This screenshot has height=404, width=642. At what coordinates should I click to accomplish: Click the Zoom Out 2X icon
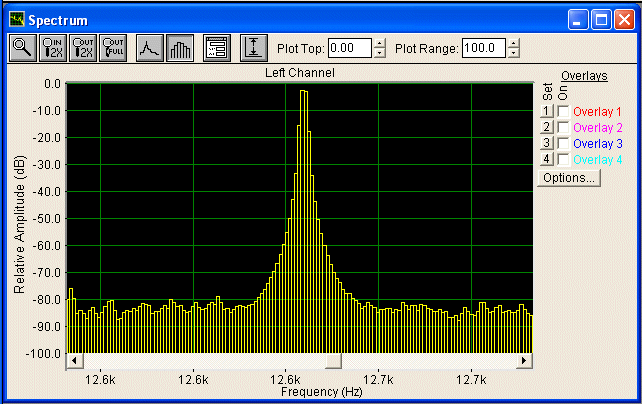[x=83, y=48]
